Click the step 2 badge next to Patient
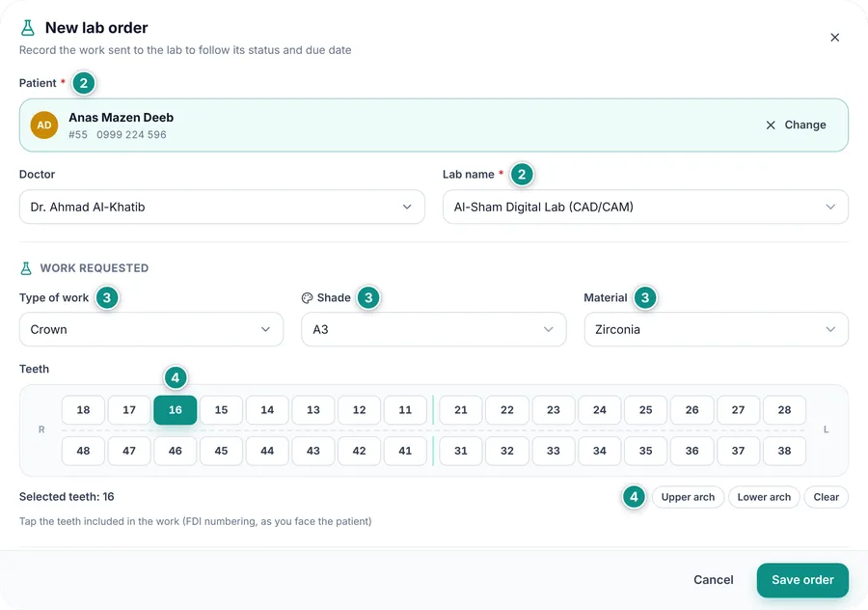The image size is (868, 610). coord(84,83)
